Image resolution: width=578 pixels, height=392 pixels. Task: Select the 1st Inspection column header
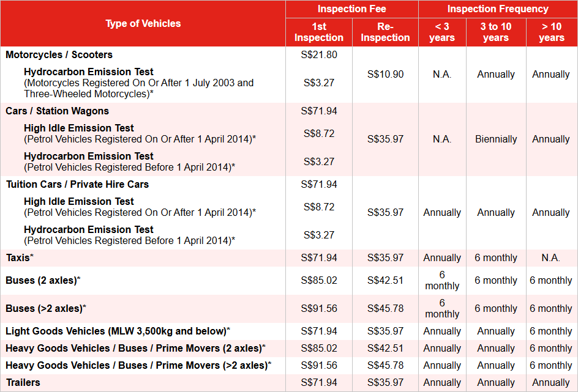(x=318, y=32)
